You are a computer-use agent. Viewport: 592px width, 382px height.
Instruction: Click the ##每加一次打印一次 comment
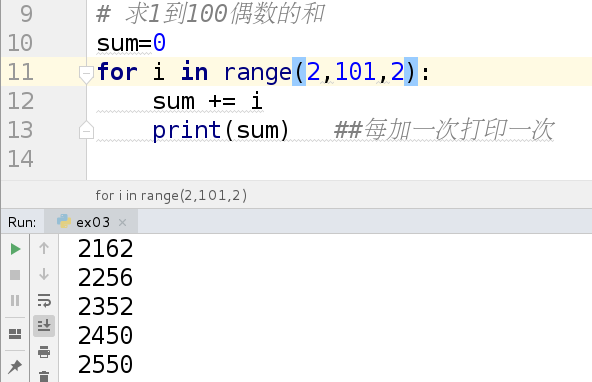[x=444, y=130]
